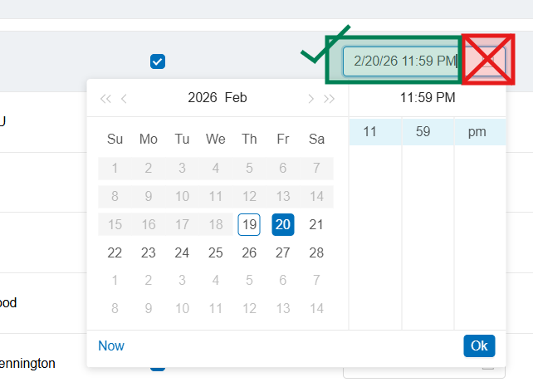Uncheck the blue checkbox in top row
Screen dimensions: 533x392
pos(158,61)
